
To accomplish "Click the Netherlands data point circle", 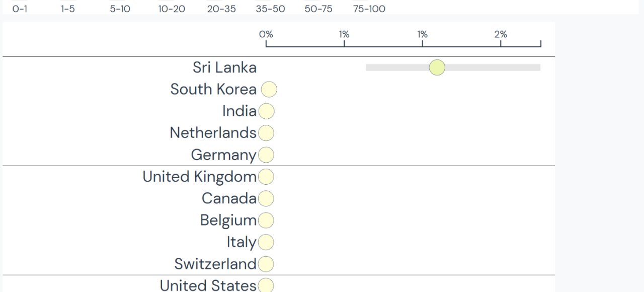I will pyautogui.click(x=266, y=133).
